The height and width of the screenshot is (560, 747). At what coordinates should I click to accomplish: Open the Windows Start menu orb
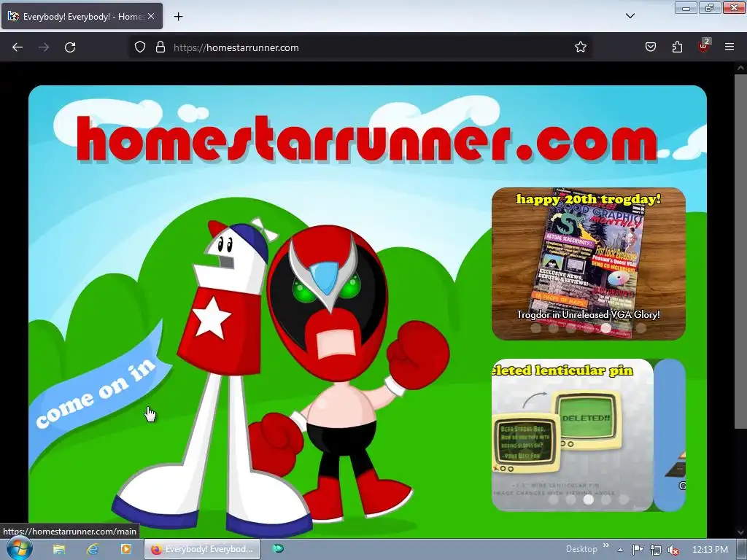coord(19,549)
